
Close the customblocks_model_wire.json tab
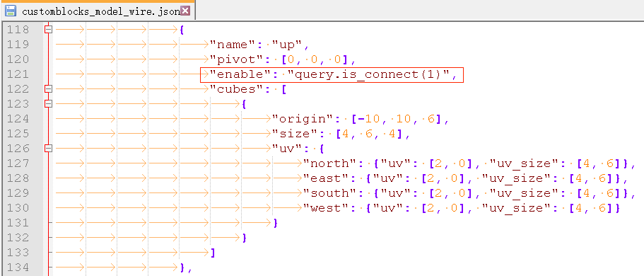(x=185, y=11)
